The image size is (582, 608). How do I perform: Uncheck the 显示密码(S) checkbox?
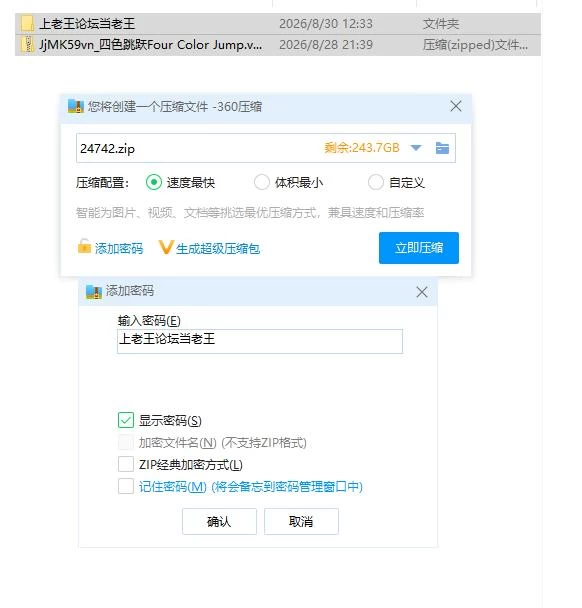point(126,420)
